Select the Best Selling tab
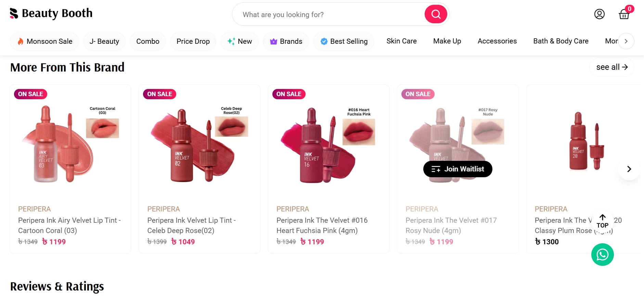This screenshot has width=644, height=297. pyautogui.click(x=344, y=41)
